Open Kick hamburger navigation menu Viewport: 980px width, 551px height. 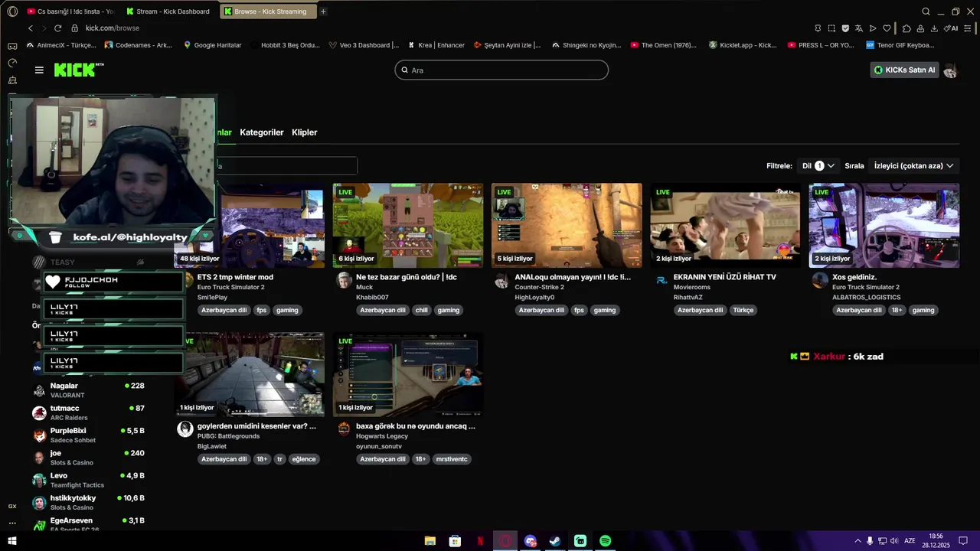[x=39, y=70]
